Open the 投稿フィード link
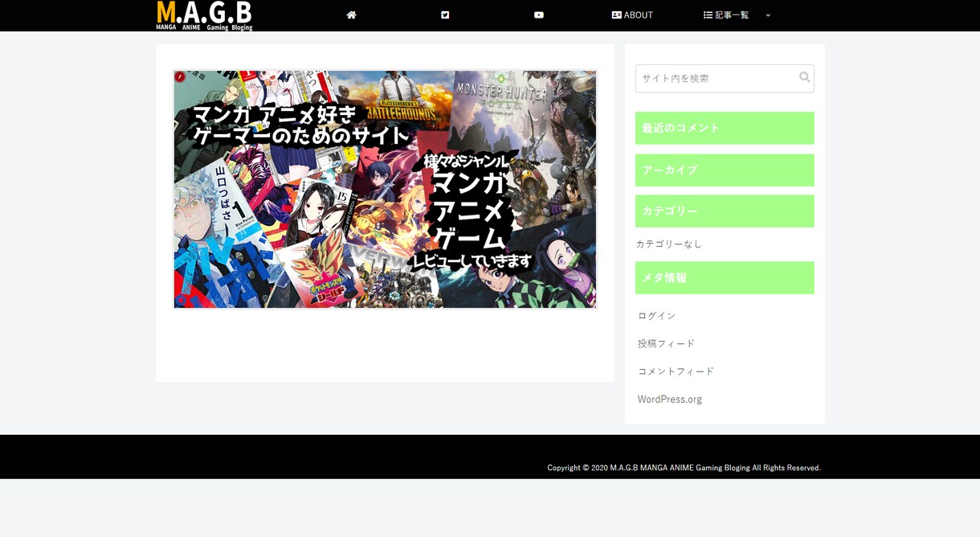 [x=666, y=343]
